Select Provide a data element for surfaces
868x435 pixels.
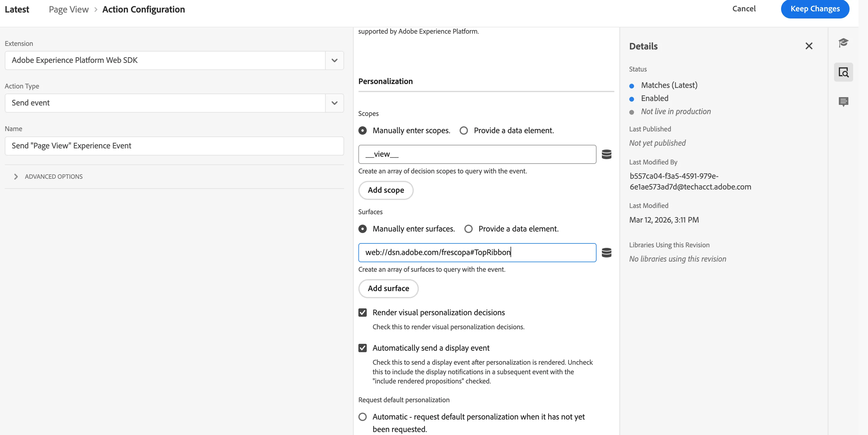coord(468,229)
